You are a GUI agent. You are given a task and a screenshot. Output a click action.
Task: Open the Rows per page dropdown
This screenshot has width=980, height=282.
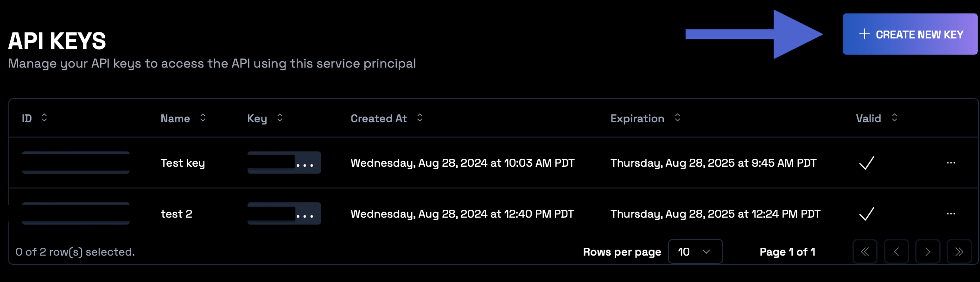click(695, 251)
